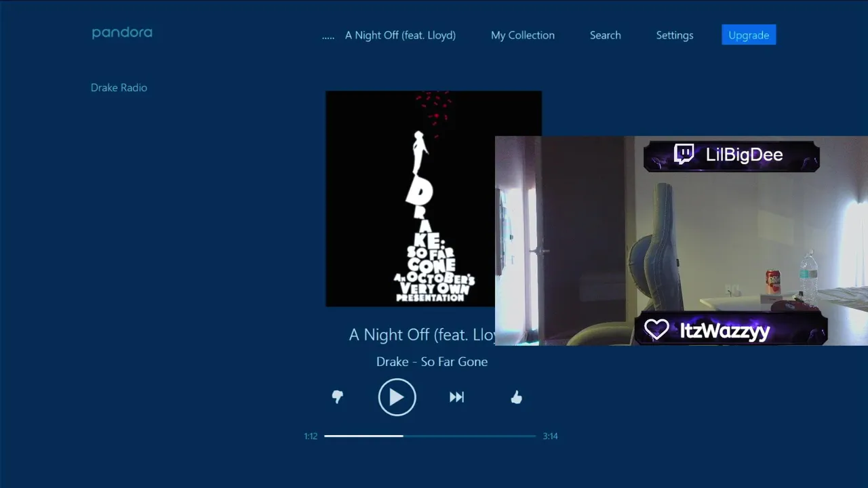Open Settings in the top navigation
Image resolution: width=868 pixels, height=488 pixels.
(675, 35)
